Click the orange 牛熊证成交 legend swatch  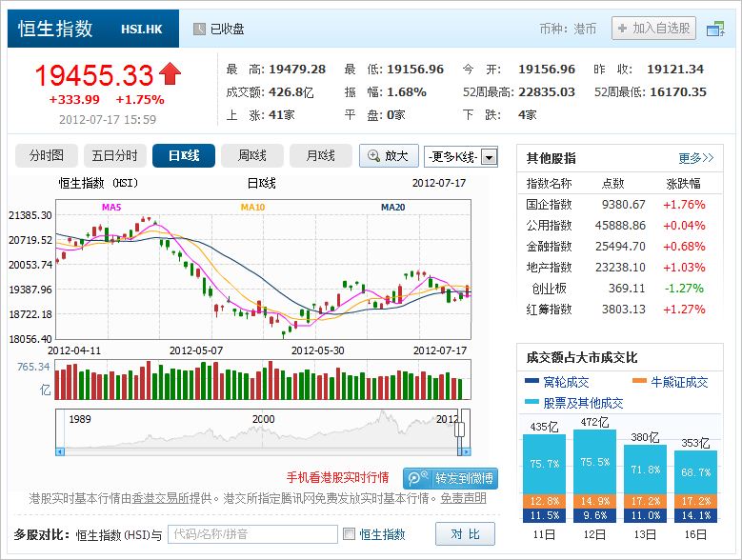tap(639, 381)
